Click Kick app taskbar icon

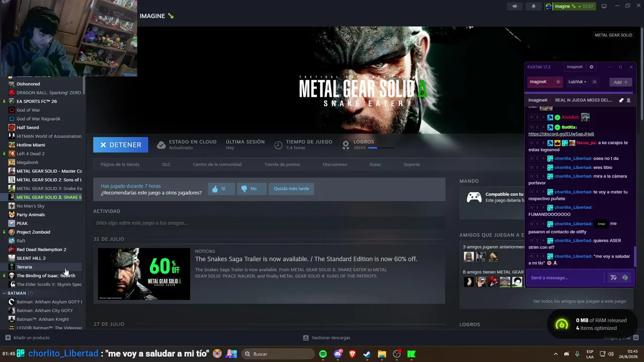tap(412, 354)
